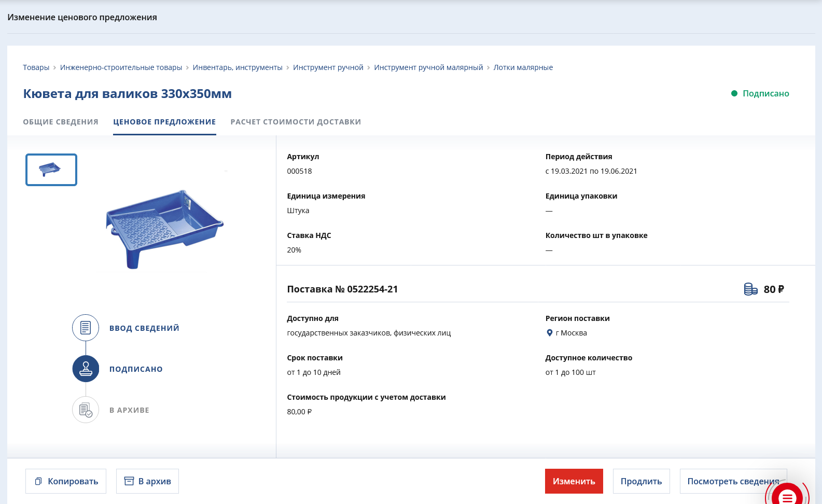Click the green 'Подписано' status label
This screenshot has height=504, width=822.
click(x=766, y=93)
